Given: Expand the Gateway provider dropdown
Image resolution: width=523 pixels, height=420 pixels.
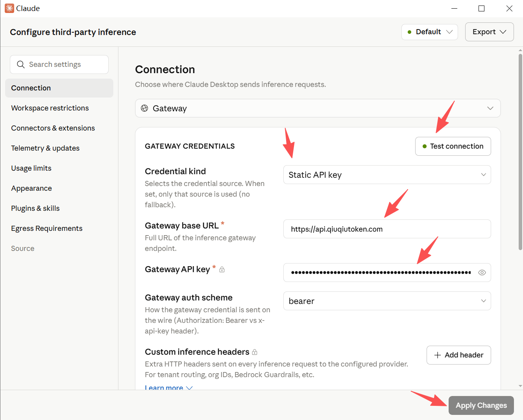Looking at the screenshot, I should (x=318, y=108).
